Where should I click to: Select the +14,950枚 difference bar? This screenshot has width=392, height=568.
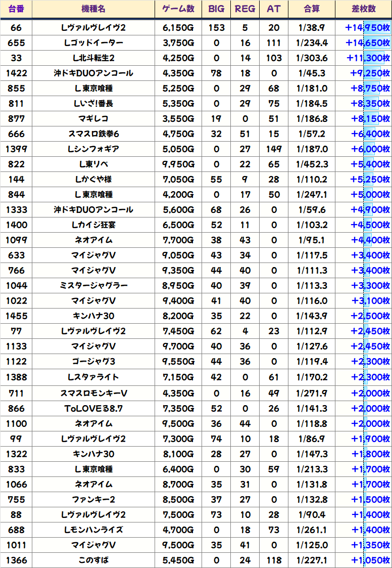tap(367, 28)
